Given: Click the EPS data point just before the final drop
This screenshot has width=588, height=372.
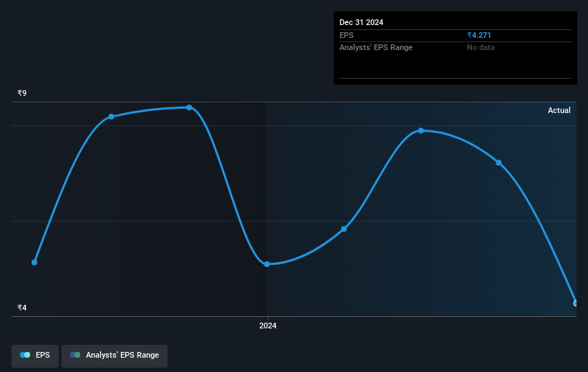Looking at the screenshot, I should tap(498, 162).
